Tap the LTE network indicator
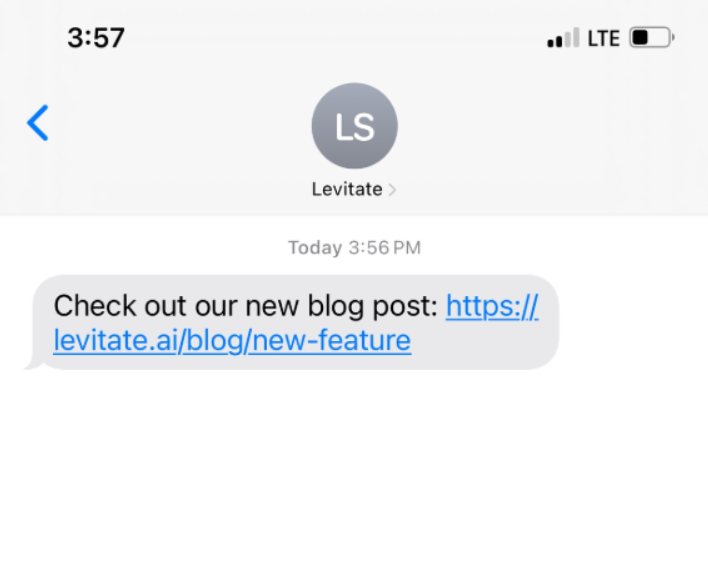Image resolution: width=708 pixels, height=577 pixels. pyautogui.click(x=603, y=38)
